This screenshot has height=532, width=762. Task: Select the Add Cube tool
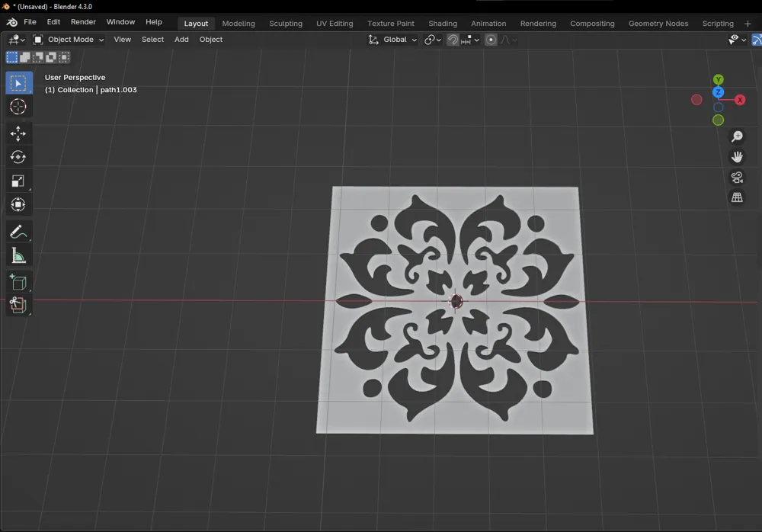[x=18, y=282]
